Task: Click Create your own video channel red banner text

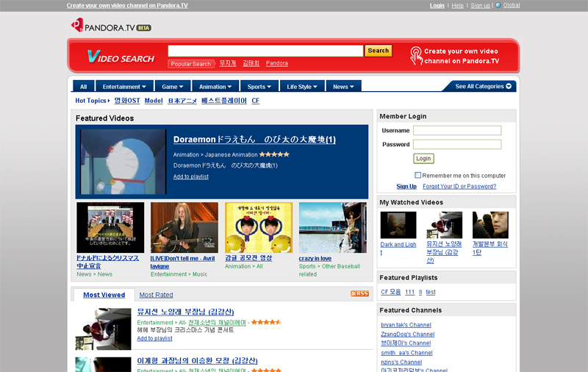Action: [x=462, y=56]
